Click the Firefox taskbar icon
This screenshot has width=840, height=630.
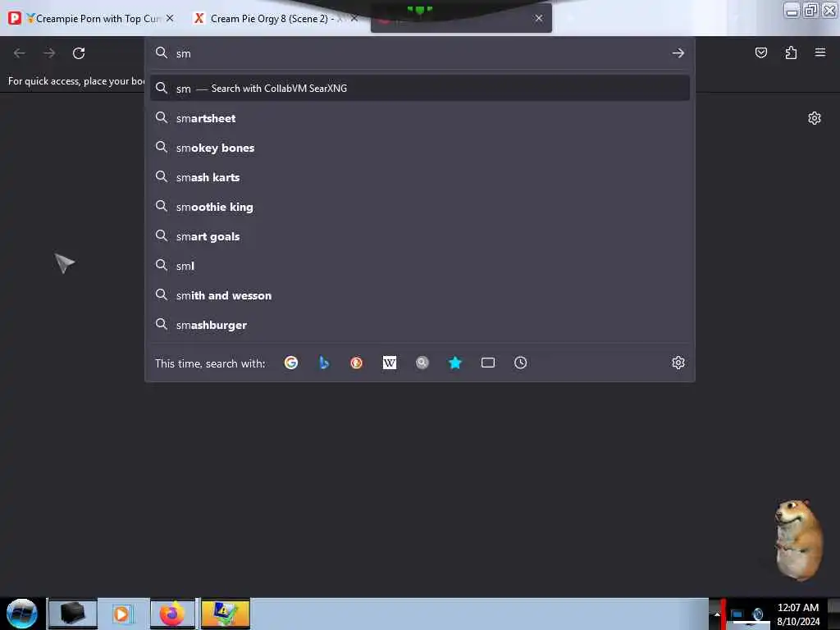tap(172, 614)
